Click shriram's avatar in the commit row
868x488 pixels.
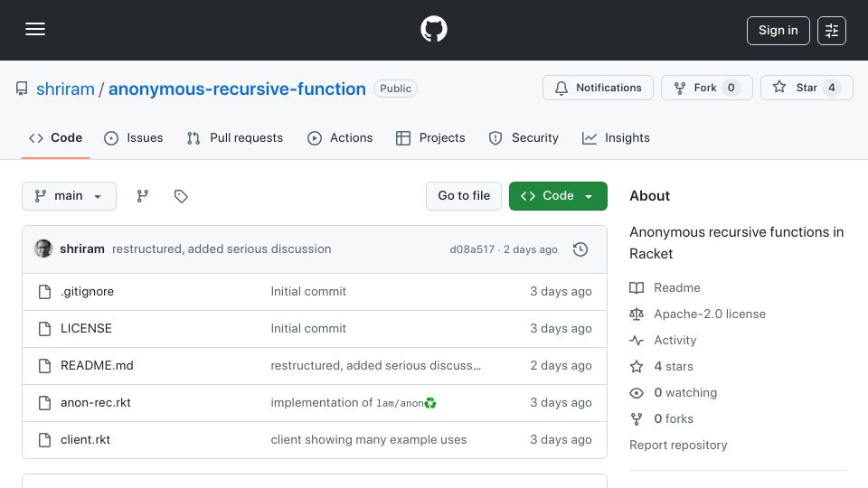point(43,249)
